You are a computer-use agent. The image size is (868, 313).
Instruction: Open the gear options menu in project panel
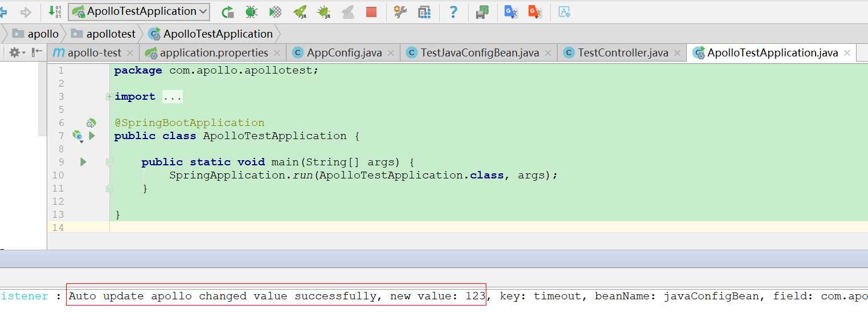16,52
